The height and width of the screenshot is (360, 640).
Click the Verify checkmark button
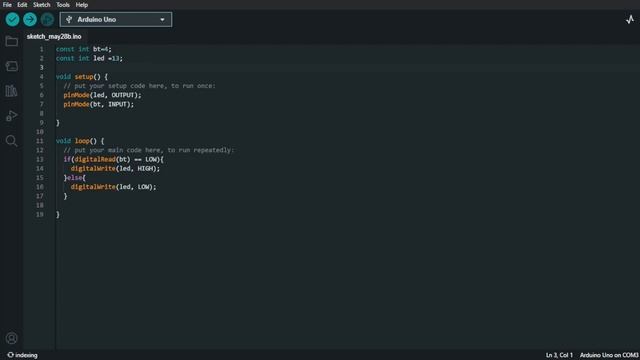tap(12, 19)
